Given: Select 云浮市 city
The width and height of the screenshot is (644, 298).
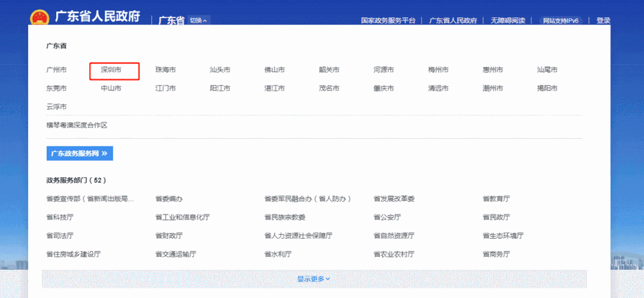Looking at the screenshot, I should click(x=56, y=107).
